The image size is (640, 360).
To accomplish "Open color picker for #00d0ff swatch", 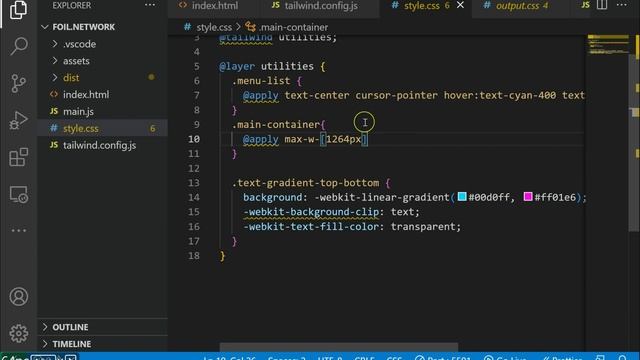I will pyautogui.click(x=462, y=197).
